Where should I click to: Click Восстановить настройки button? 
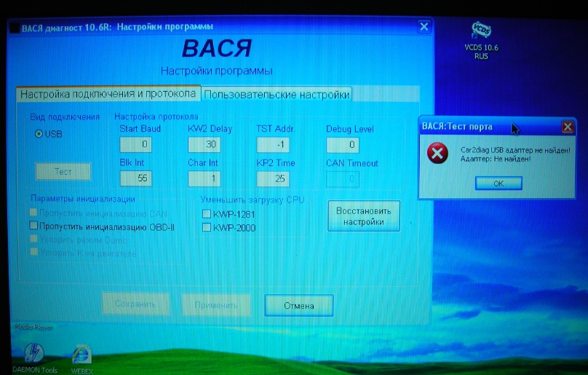[364, 216]
